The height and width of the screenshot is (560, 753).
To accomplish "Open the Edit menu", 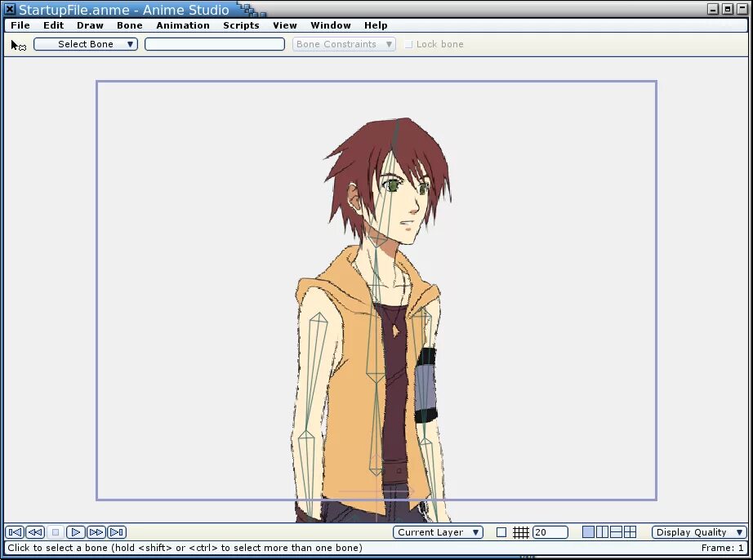I will pos(53,25).
